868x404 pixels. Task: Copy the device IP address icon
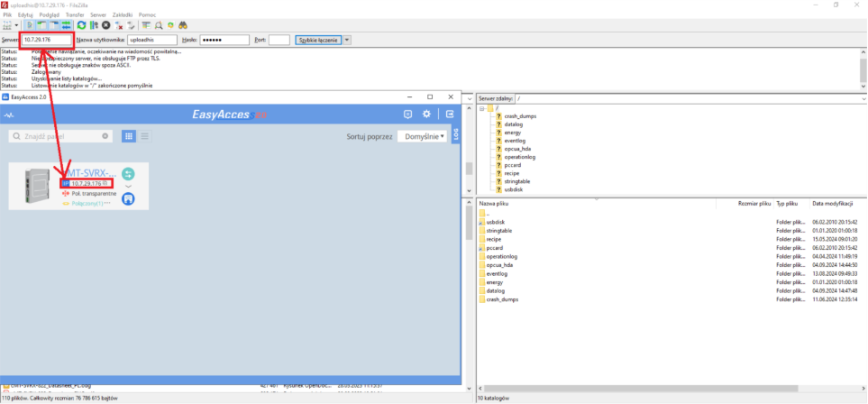[105, 183]
